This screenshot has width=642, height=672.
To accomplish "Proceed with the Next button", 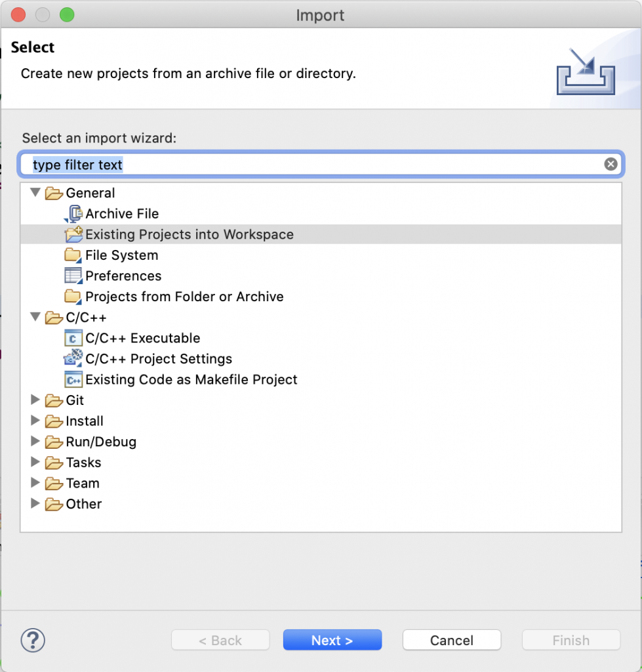I will (x=332, y=640).
